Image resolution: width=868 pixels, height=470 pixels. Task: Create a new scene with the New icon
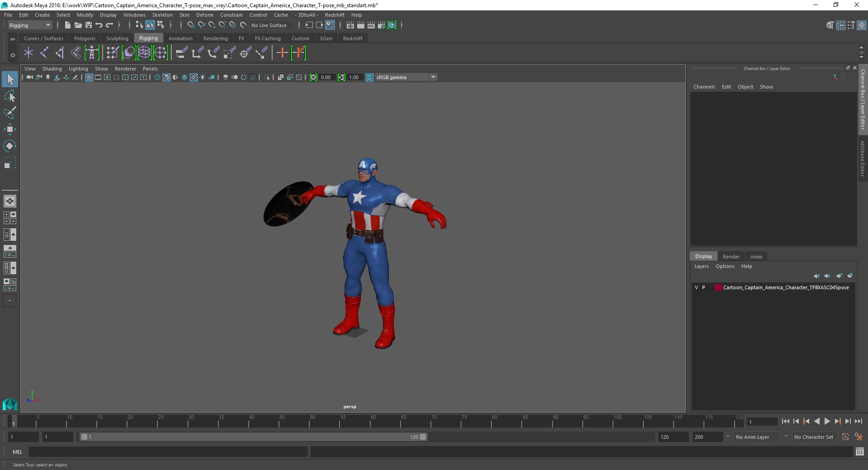click(67, 25)
